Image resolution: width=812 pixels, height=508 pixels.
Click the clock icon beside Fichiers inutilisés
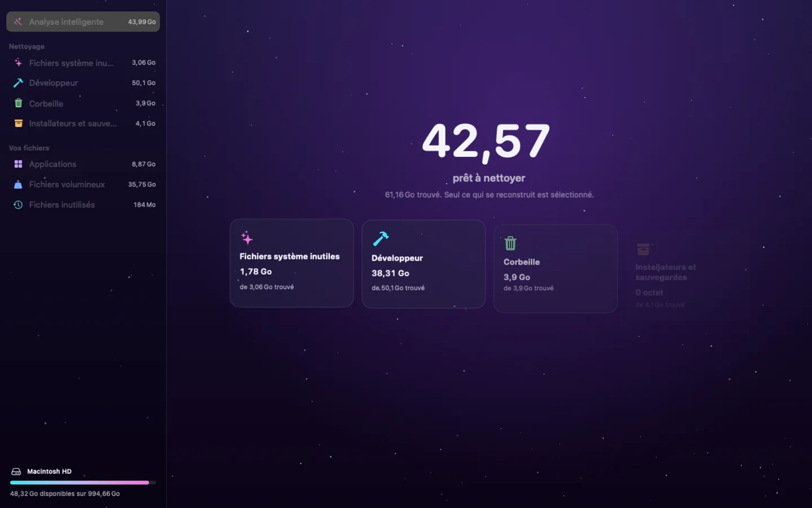(x=18, y=205)
